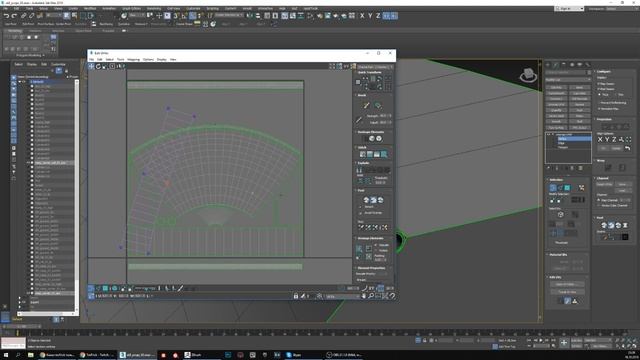Click Open UV Editor button
This screenshot has height=360, width=640.
pos(567,284)
